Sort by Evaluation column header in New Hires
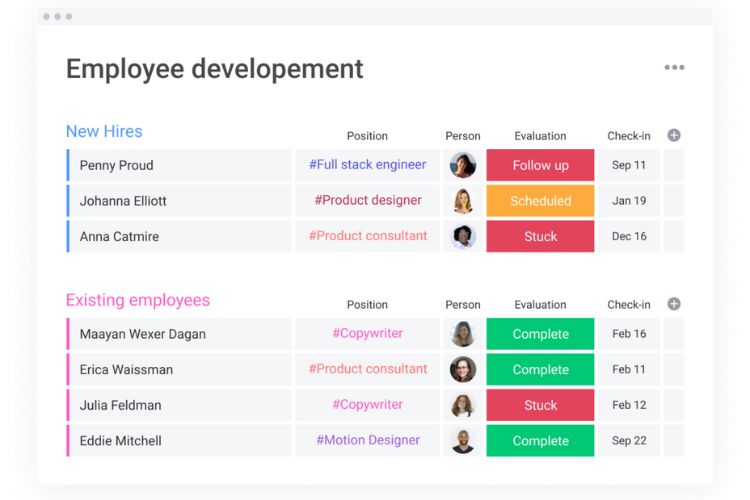 coord(540,136)
